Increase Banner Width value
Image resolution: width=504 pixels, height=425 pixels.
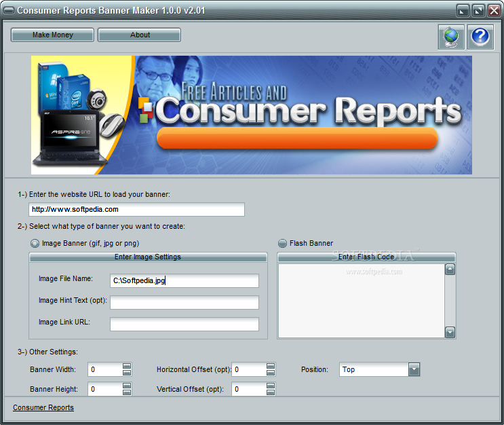coord(127,366)
